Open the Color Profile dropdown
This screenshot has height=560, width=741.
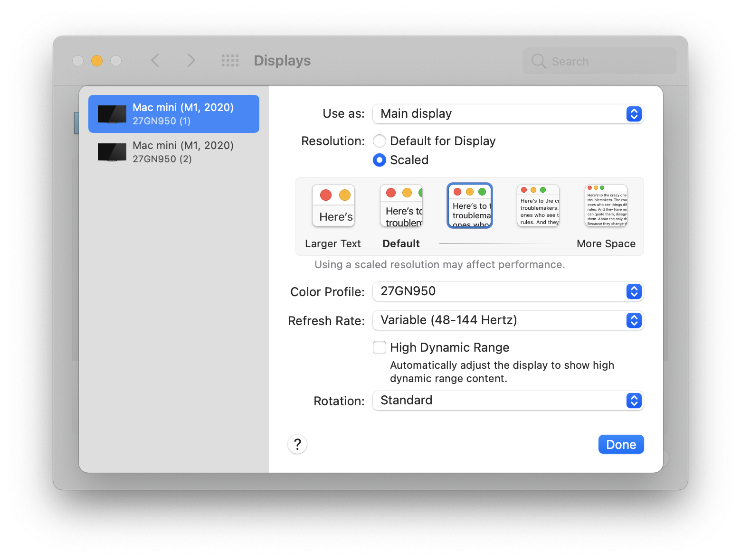click(508, 291)
